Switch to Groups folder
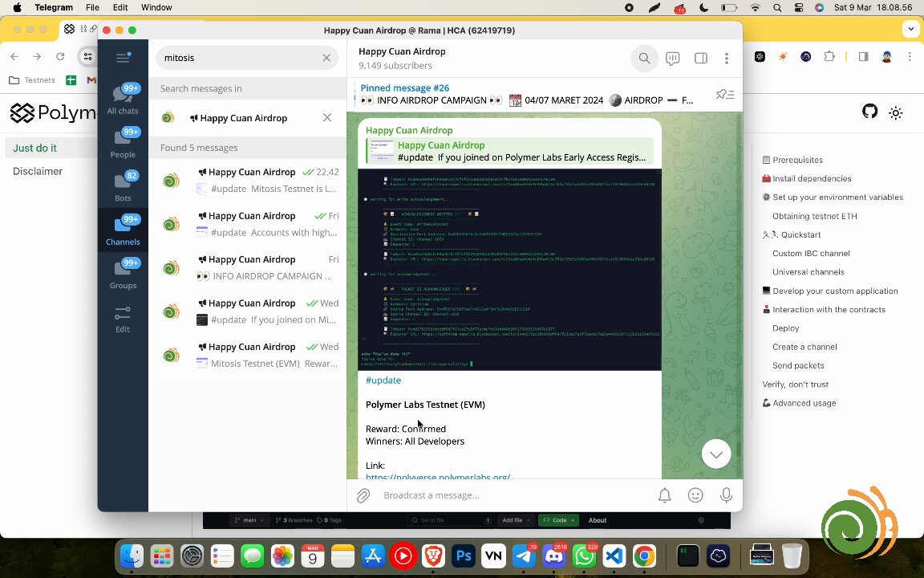This screenshot has height=578, width=924. [x=123, y=275]
